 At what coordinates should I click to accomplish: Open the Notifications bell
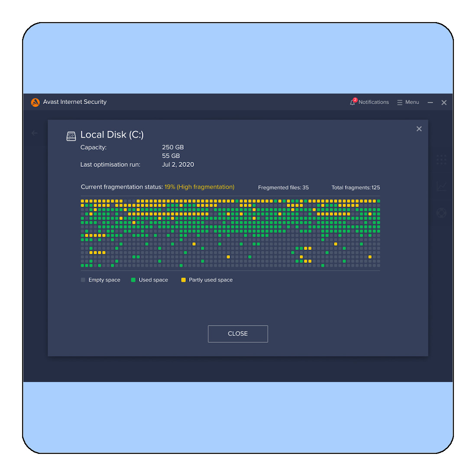[x=352, y=102]
